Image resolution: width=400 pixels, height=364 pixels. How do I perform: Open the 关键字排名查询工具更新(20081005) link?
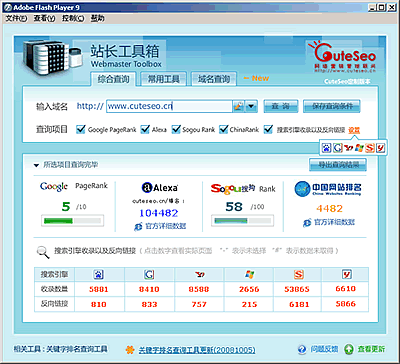tap(197, 350)
